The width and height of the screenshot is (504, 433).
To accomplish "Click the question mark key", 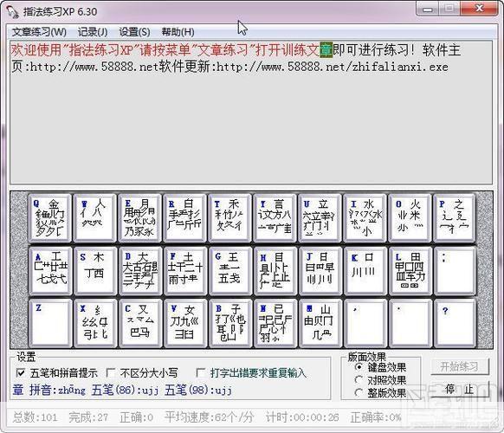I will point(455,323).
